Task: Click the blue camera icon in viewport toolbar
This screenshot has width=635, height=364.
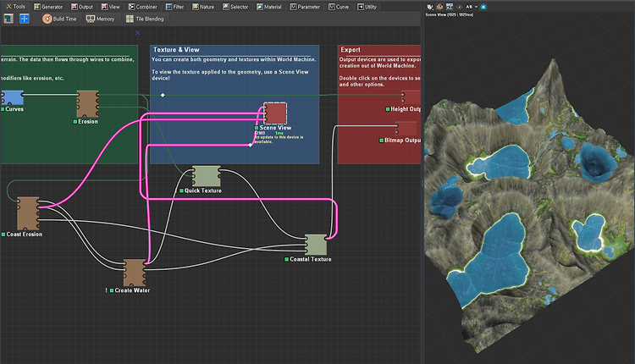Action: [483, 7]
